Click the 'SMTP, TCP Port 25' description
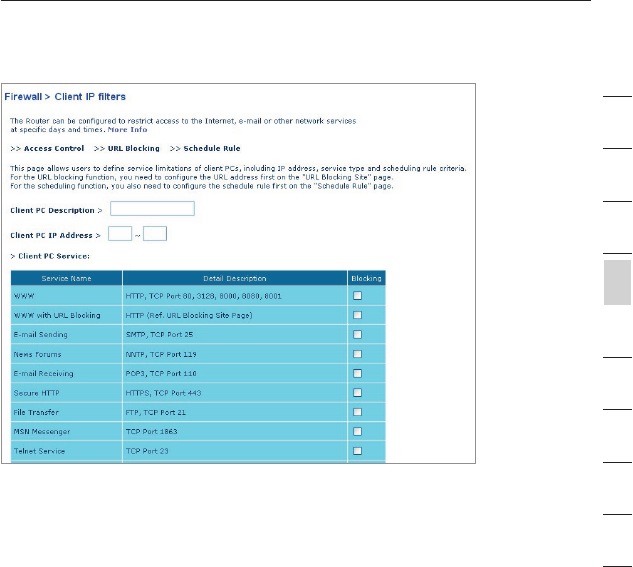 (x=159, y=335)
